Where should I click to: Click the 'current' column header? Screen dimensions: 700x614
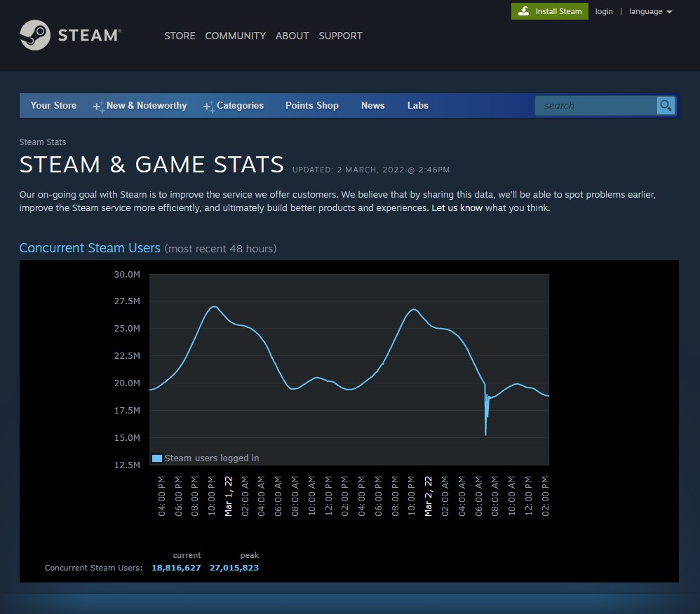pyautogui.click(x=187, y=555)
